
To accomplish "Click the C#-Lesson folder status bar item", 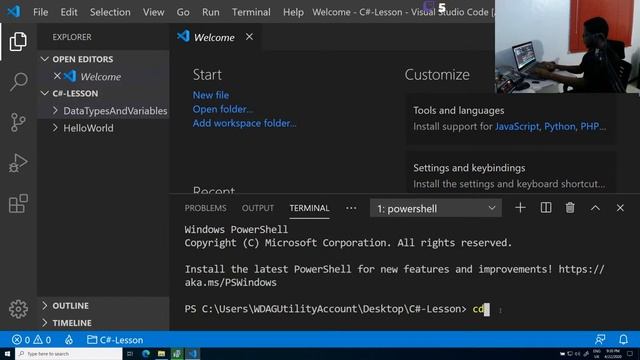I will click(x=115, y=340).
